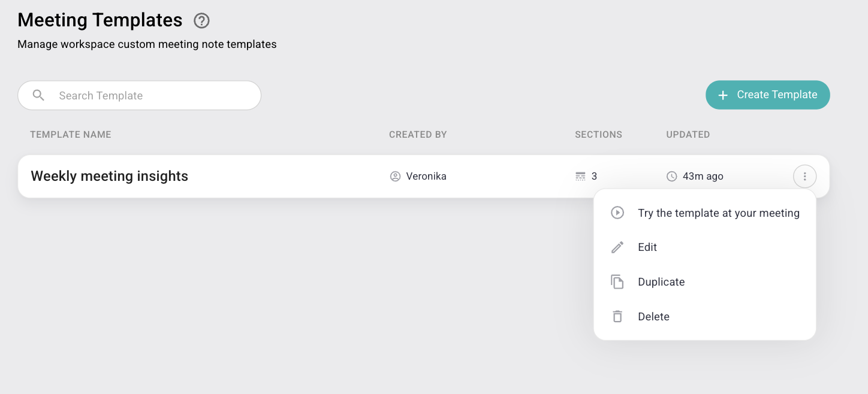Click the sections icon next to 3
The width and height of the screenshot is (868, 394).
[x=580, y=176]
